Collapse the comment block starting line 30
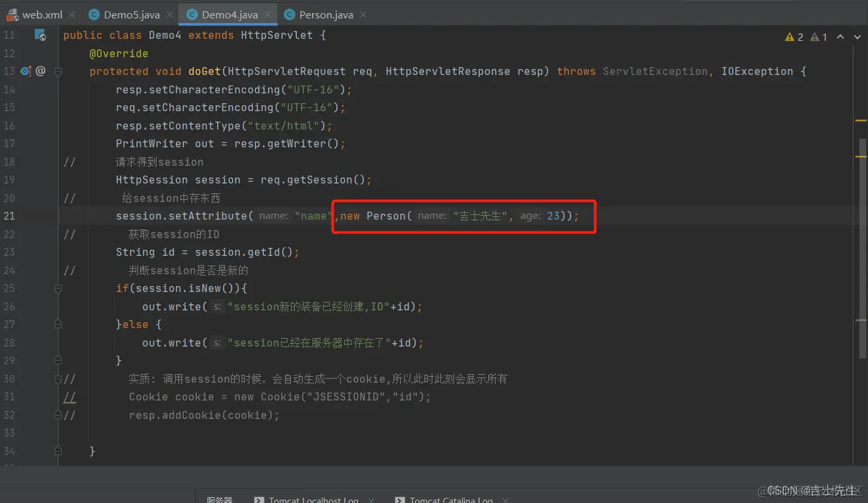This screenshot has height=503, width=868. (x=58, y=379)
